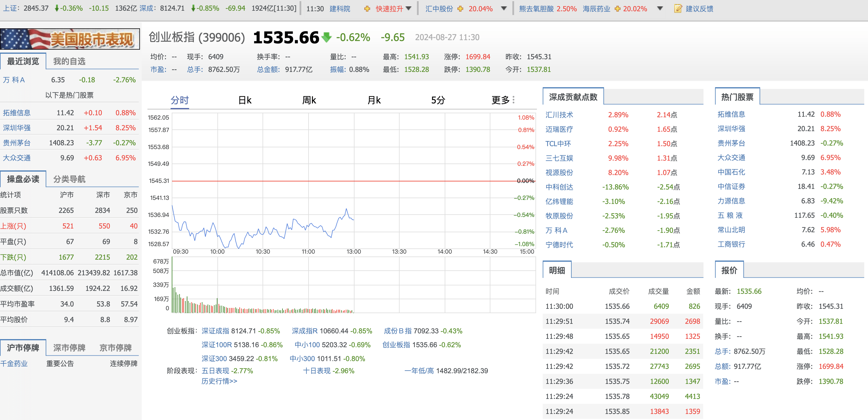Switch to the 月k chart tab

(x=374, y=100)
